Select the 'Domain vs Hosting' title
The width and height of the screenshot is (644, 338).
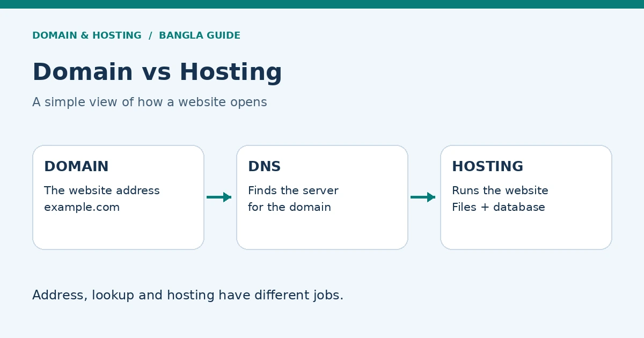pyautogui.click(x=157, y=72)
